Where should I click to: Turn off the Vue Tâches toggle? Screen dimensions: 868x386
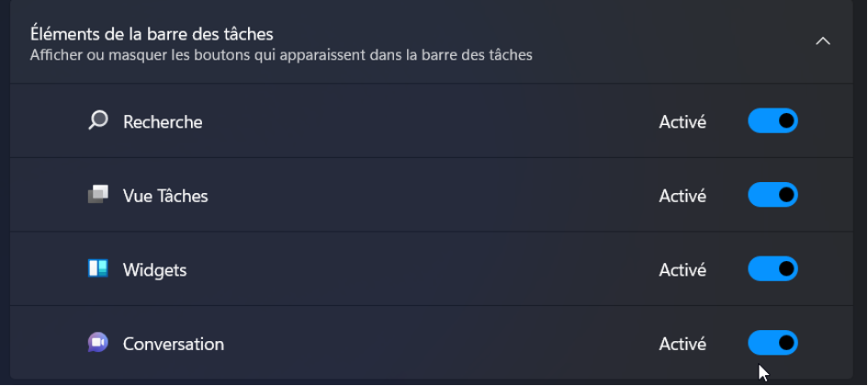click(x=772, y=195)
